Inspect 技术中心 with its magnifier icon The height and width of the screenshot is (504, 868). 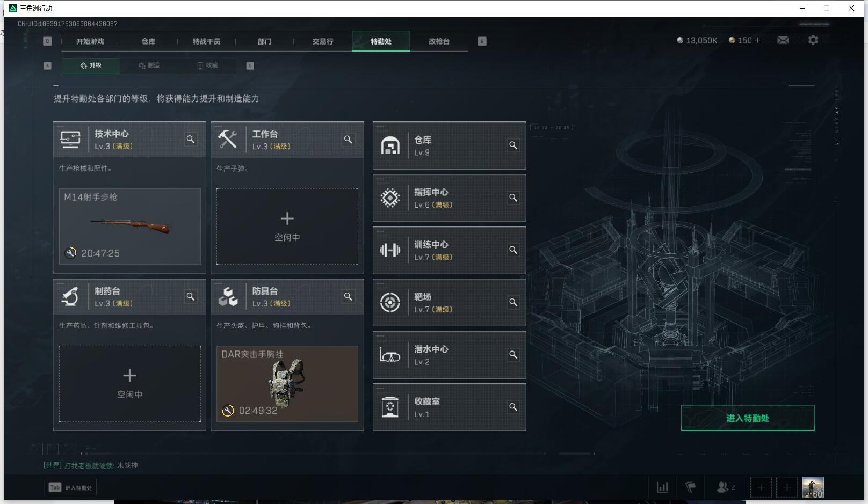191,140
